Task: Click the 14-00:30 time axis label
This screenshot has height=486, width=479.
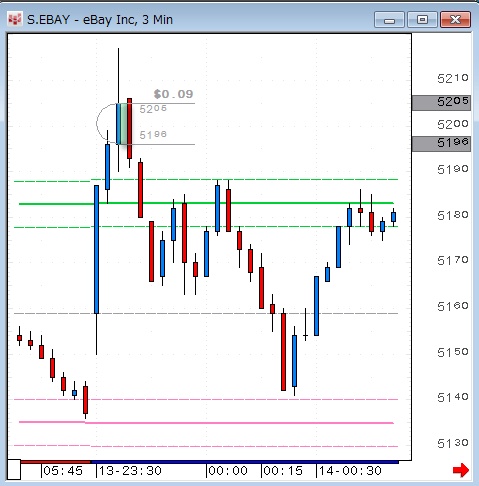Action: pyautogui.click(x=350, y=471)
